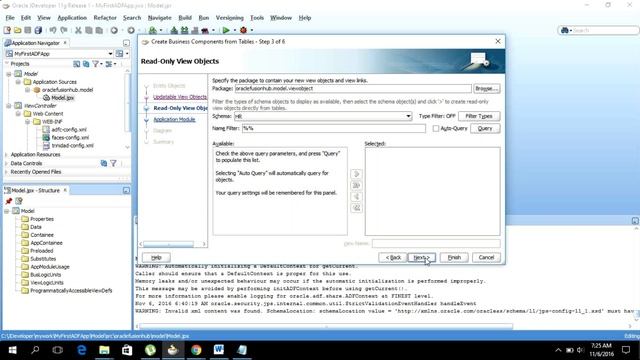The image size is (640, 360).
Task: Open Edge browser from the taskbar
Action: [x=82, y=350]
